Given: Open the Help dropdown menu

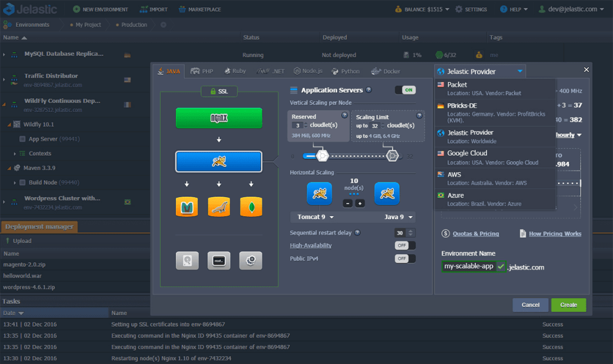Looking at the screenshot, I should coord(514,9).
